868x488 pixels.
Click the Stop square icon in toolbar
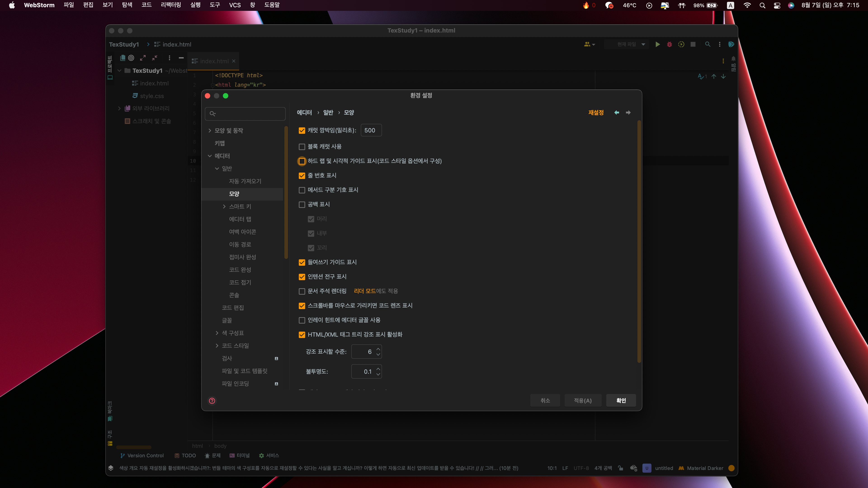click(x=693, y=45)
